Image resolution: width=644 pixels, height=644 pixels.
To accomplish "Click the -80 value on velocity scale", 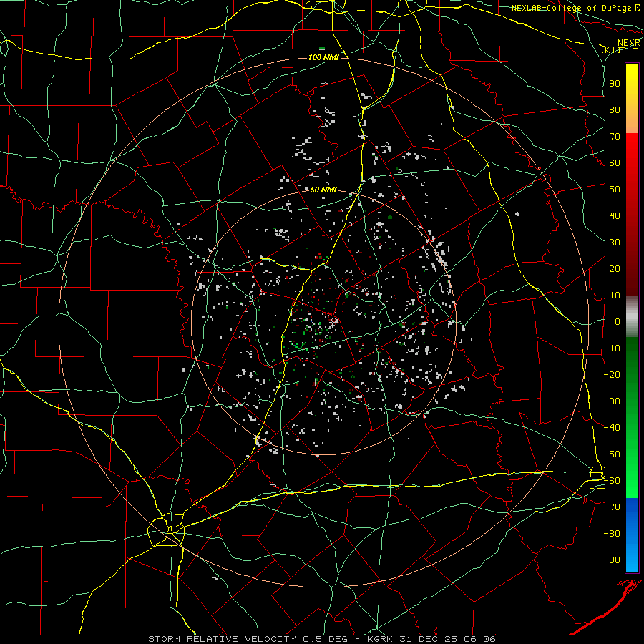I will pos(612,534).
